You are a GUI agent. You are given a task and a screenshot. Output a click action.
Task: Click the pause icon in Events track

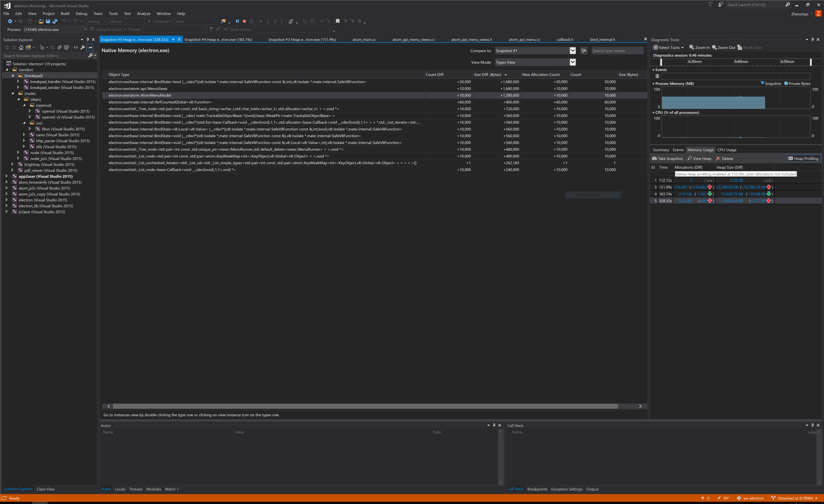click(x=658, y=76)
